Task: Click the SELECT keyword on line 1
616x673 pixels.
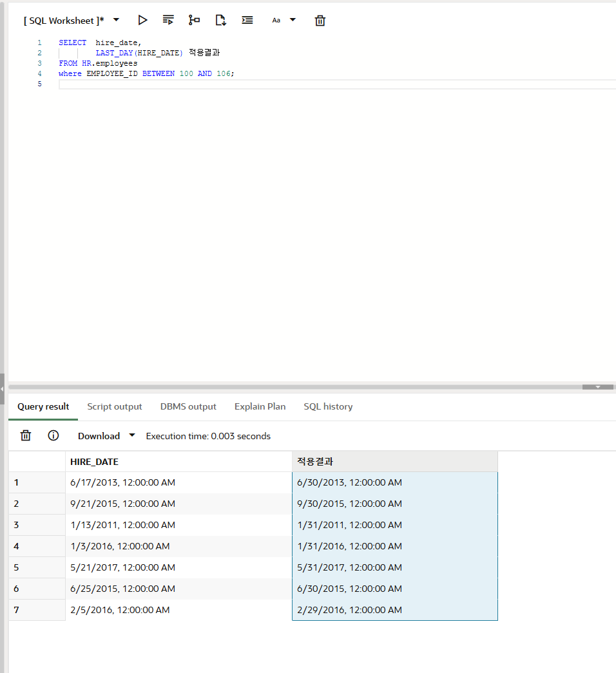Action: point(73,43)
